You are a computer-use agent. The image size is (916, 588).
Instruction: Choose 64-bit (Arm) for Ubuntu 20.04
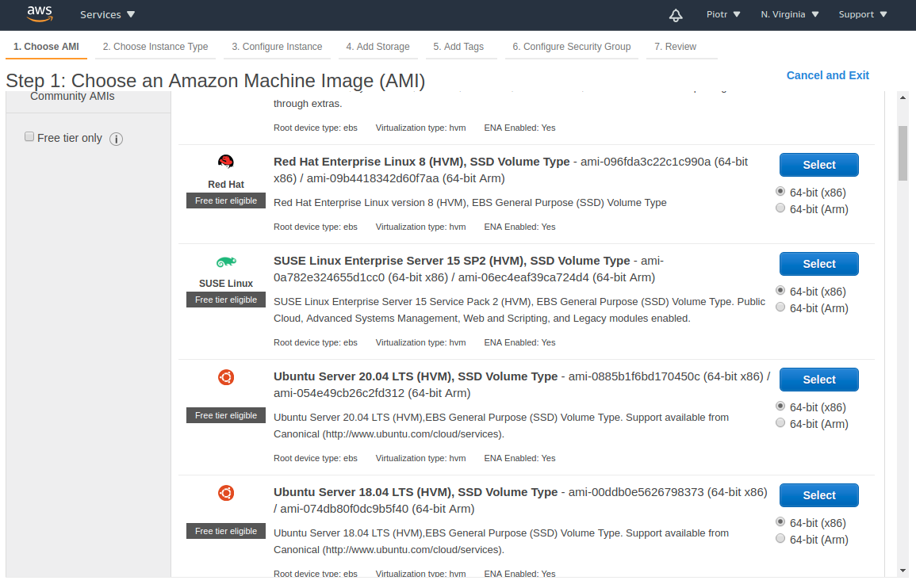pos(780,423)
